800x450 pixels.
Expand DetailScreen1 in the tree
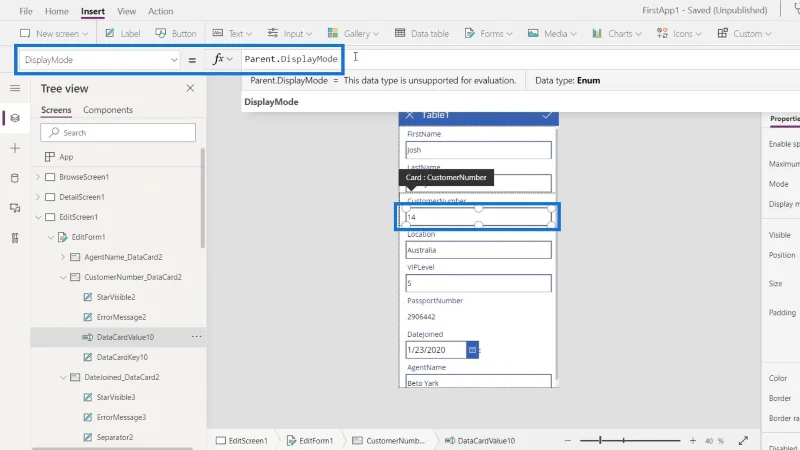coord(38,197)
